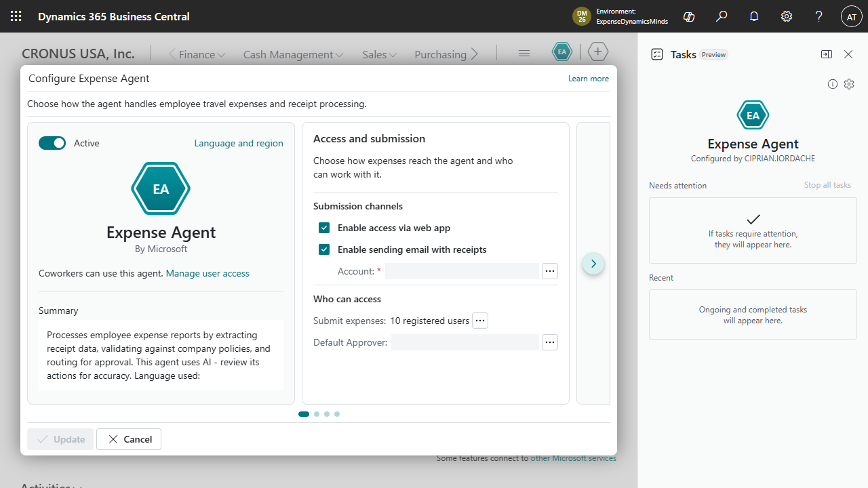This screenshot has height=488, width=868.
Task: Click the Preview badge next to Tasks
Action: pos(713,54)
